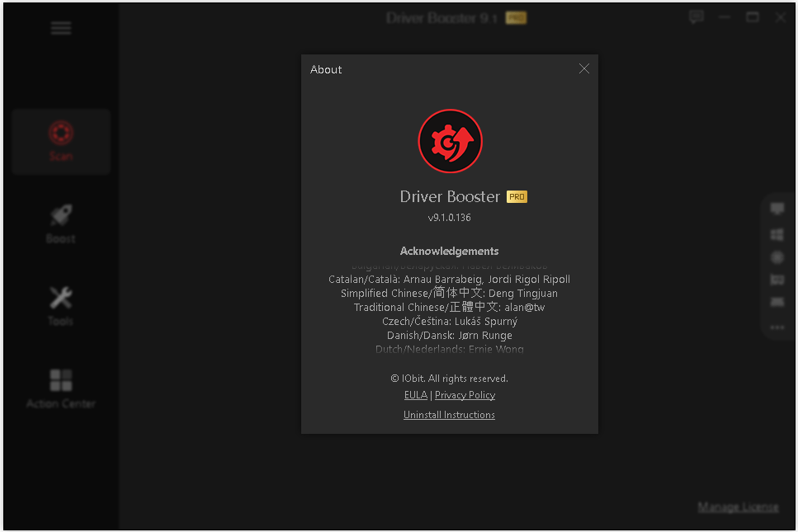The height and width of the screenshot is (532, 798).
Task: Open Manage License link in main window
Action: click(x=738, y=506)
